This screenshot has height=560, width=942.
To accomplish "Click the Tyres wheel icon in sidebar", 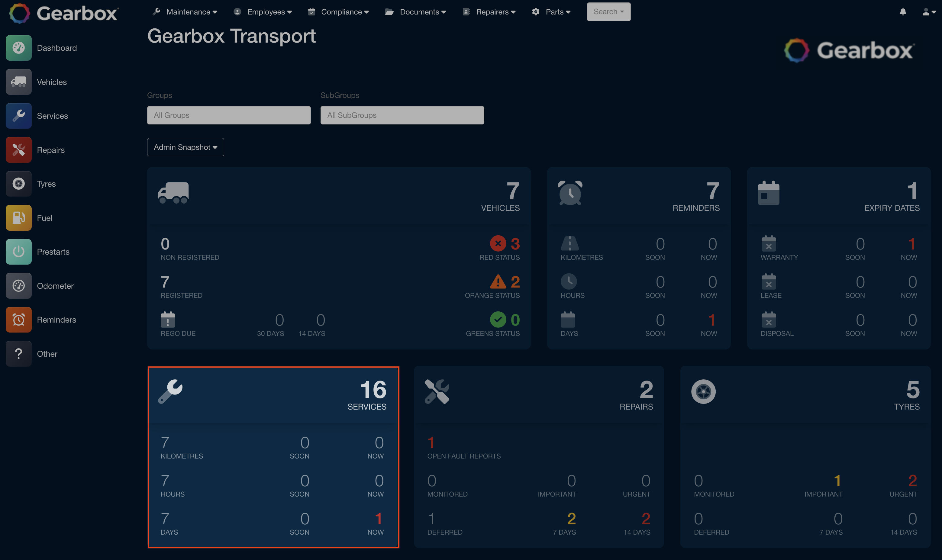I will tap(18, 184).
